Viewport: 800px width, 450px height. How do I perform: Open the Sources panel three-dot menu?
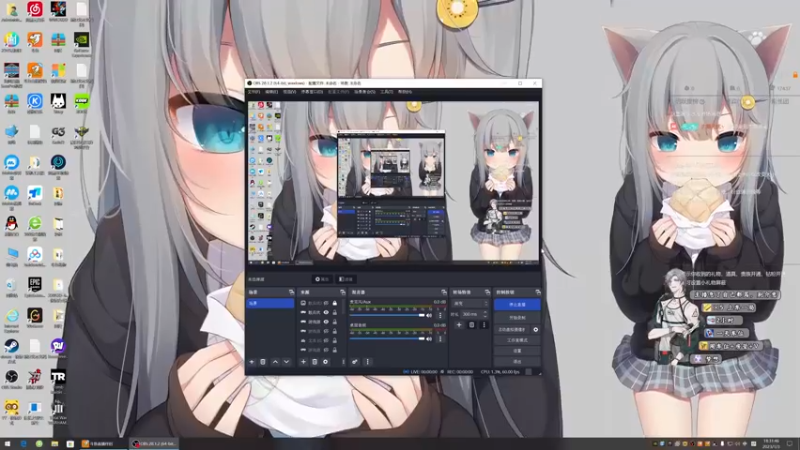pyautogui.click(x=343, y=362)
